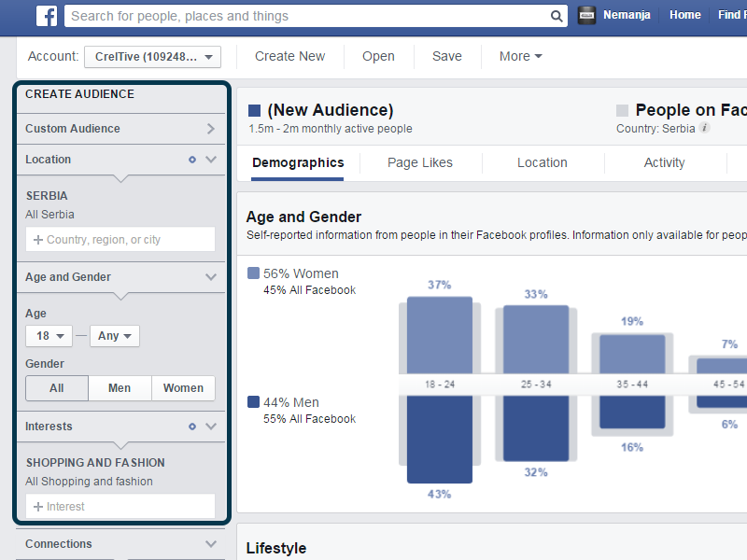This screenshot has height=560, width=747.
Task: Click the Women 25-34 bar showing 33%
Action: 536,340
